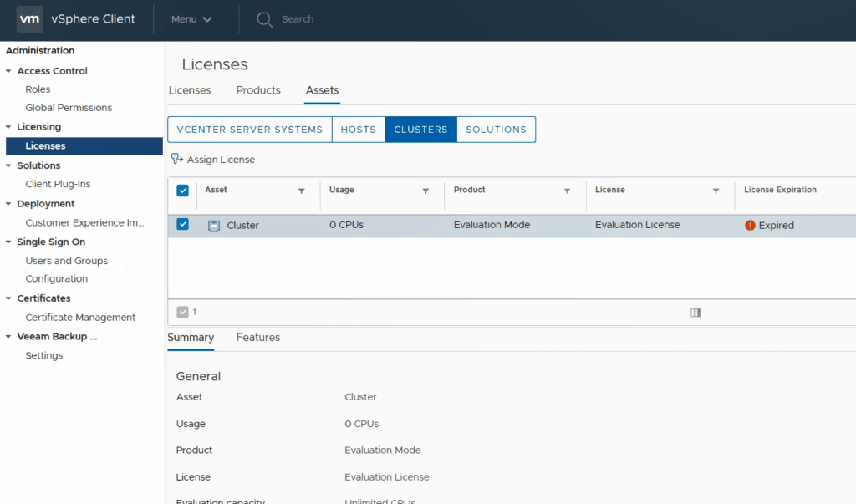Sort by the License Expiration column header
Screen dimensions: 856x504
click(x=780, y=190)
